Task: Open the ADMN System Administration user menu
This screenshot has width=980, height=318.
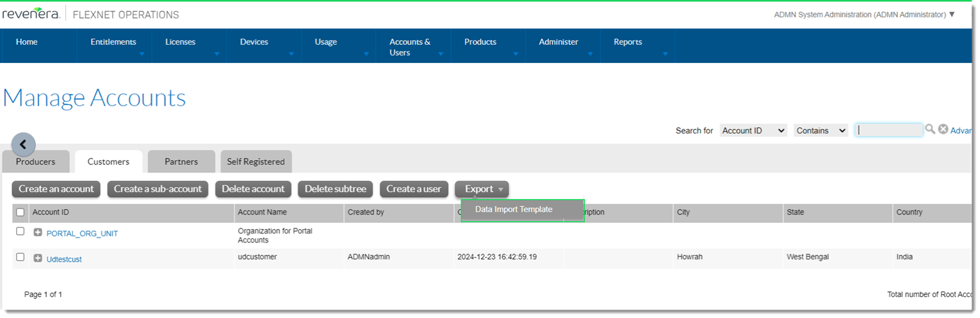Action: (864, 15)
